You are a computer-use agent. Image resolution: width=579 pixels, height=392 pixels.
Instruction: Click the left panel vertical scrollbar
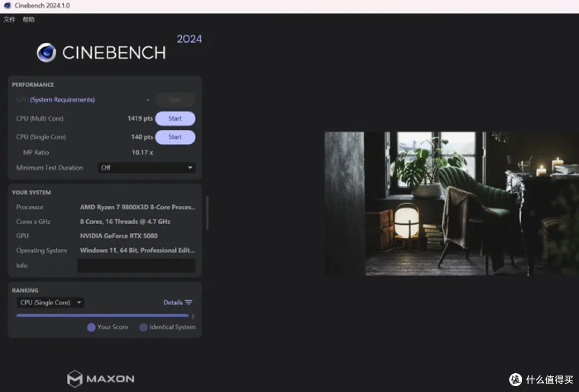click(x=207, y=213)
